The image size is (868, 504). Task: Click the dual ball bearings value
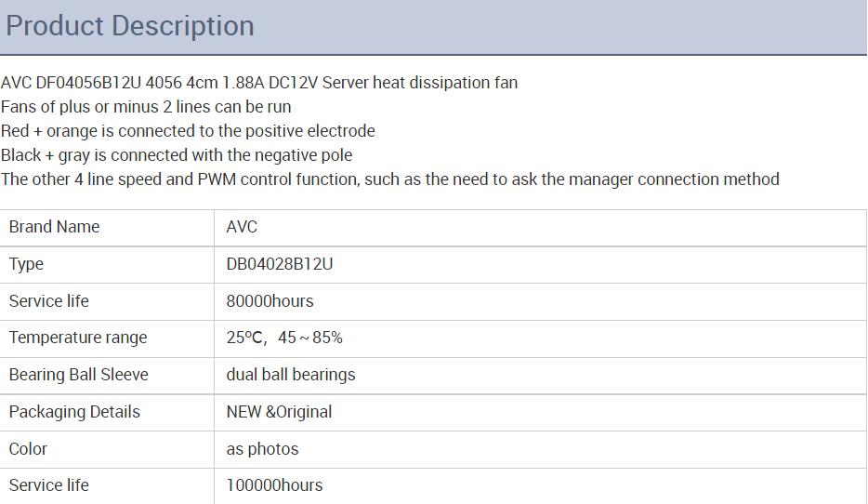pos(291,375)
